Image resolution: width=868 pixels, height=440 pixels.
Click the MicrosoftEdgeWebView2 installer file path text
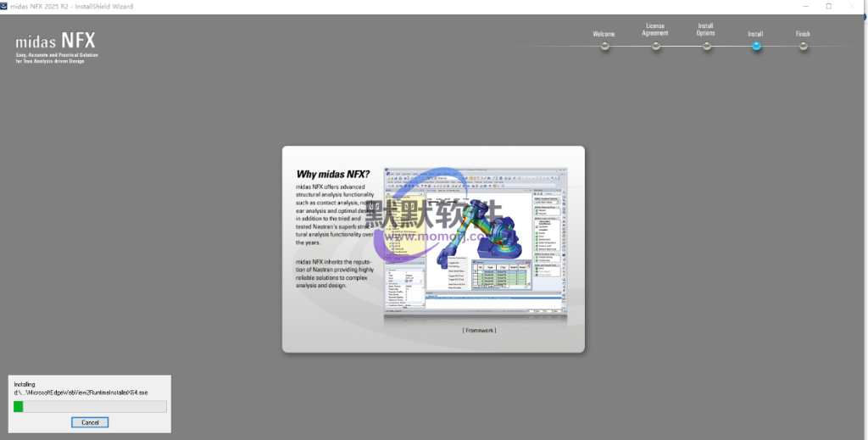[x=81, y=393]
